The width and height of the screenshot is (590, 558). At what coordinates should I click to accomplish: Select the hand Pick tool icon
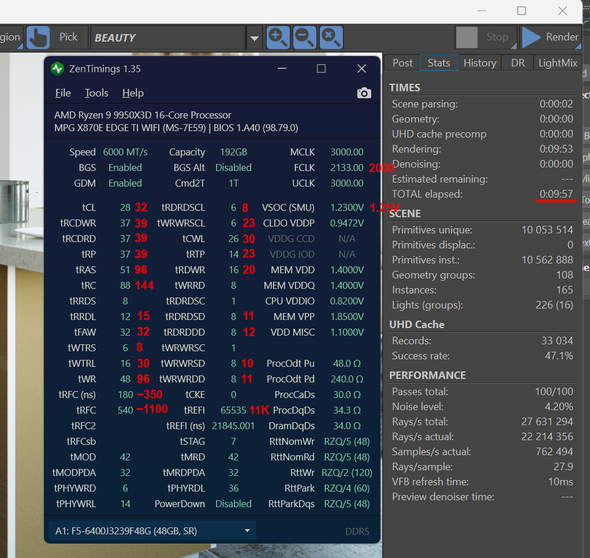[x=38, y=37]
